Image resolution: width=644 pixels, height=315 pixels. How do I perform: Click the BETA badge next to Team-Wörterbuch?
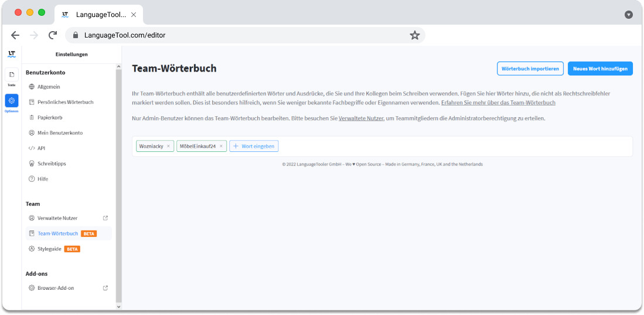[x=89, y=233]
